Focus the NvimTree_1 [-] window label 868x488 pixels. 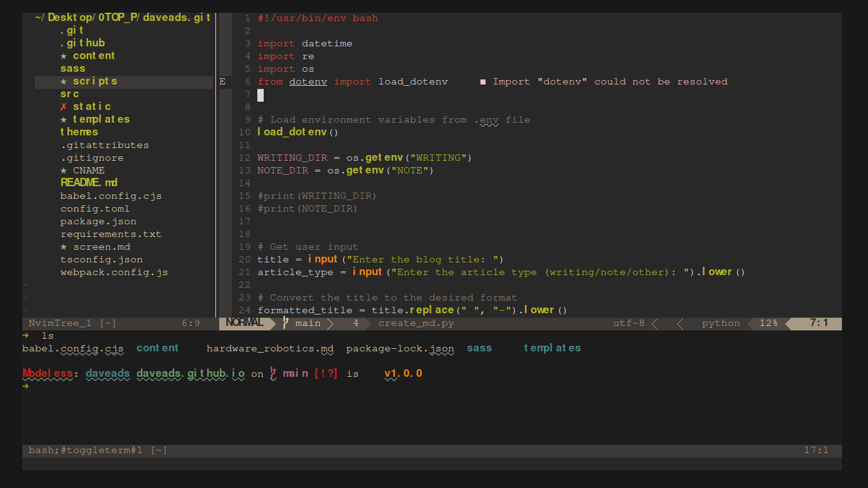(72, 323)
